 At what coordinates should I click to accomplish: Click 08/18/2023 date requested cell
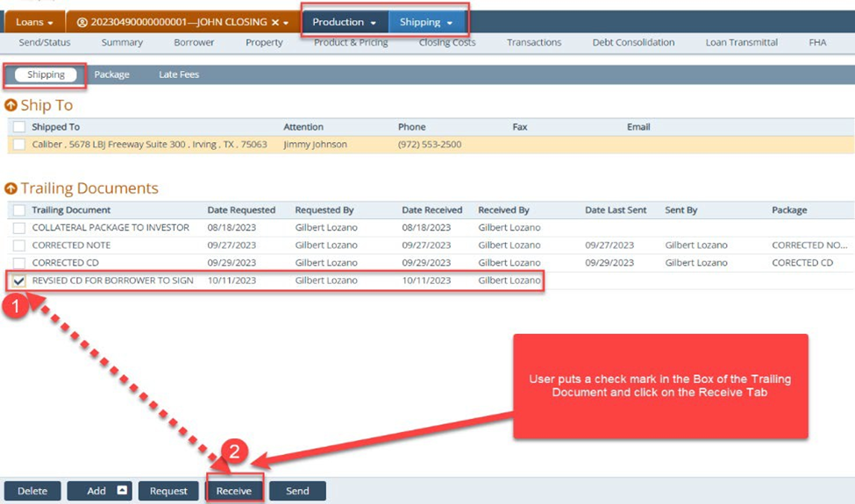(232, 227)
